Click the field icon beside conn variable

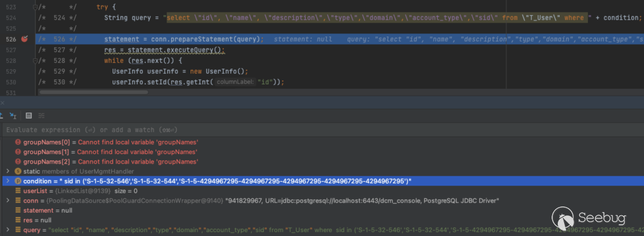[18, 201]
